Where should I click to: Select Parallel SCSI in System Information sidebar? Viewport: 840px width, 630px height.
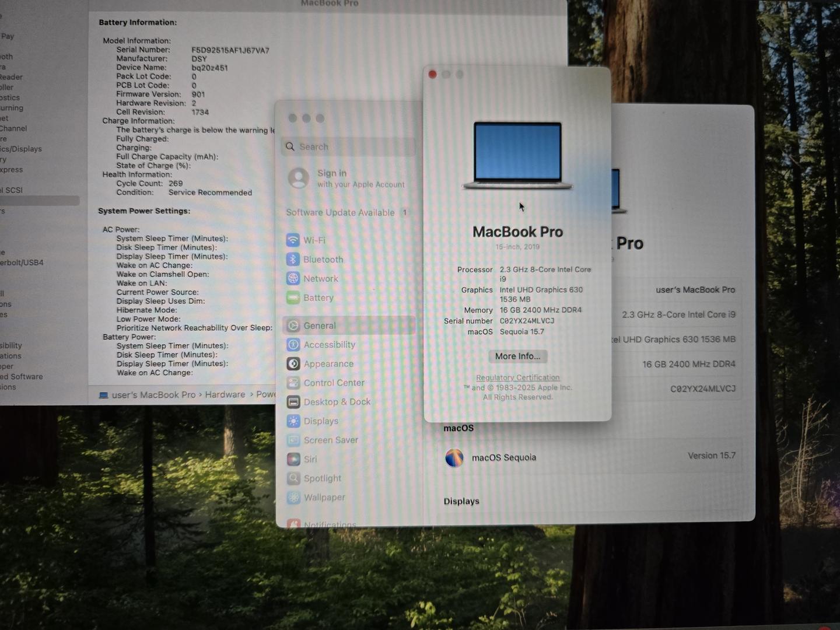tap(12, 190)
